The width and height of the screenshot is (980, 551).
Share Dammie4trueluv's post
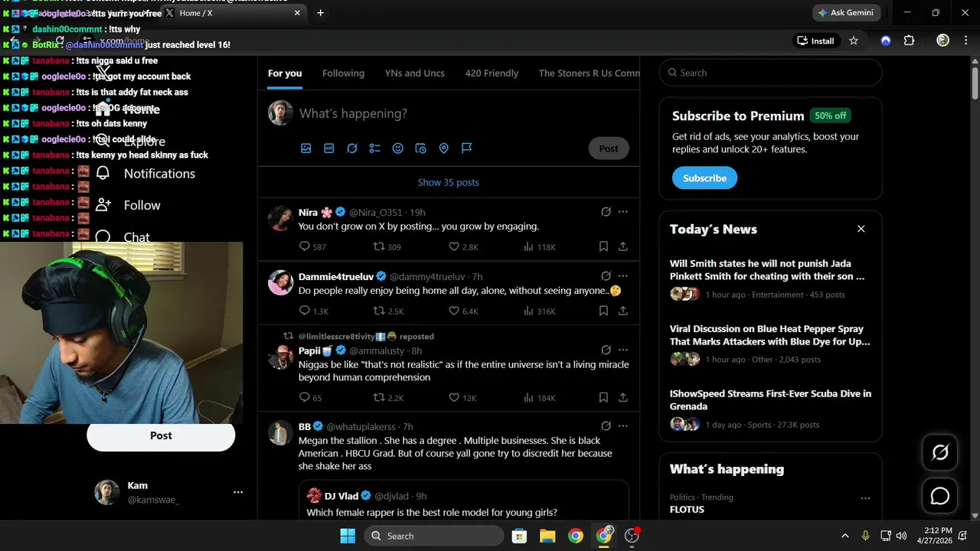click(x=623, y=311)
